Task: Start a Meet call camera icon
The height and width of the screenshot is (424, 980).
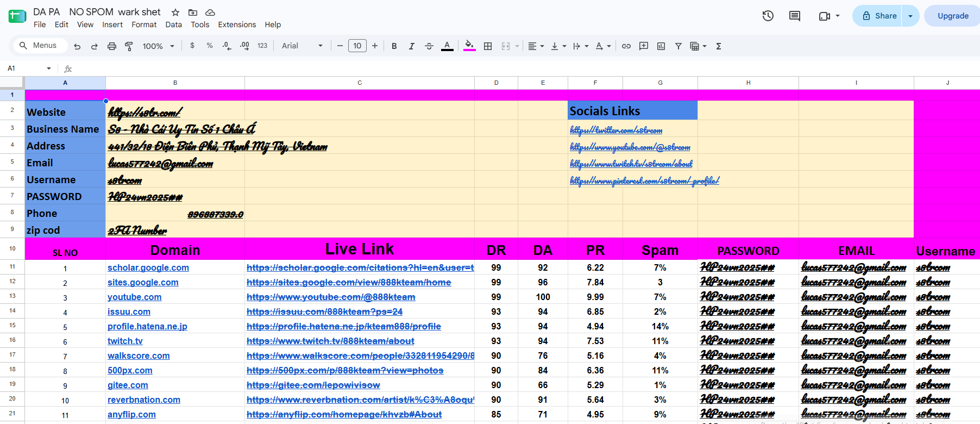Action: pos(825,16)
